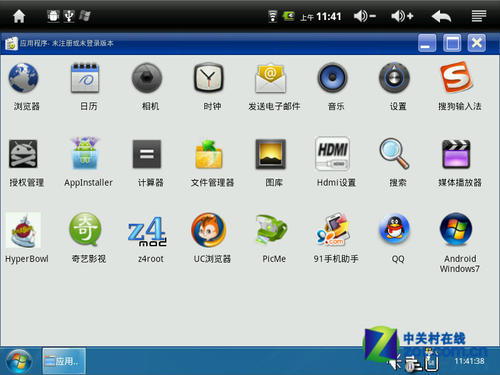The width and height of the screenshot is (500, 375).
Task: Open the 时钟 clock app
Action: tap(209, 78)
